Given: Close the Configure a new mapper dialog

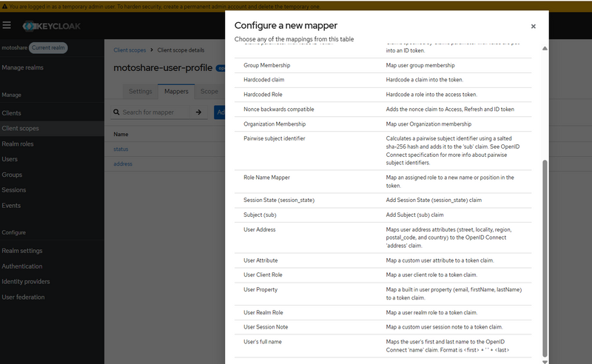Looking at the screenshot, I should 533,27.
